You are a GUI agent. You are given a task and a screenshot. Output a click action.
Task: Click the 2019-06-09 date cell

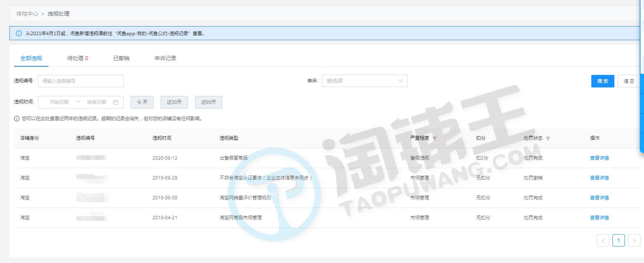point(165,198)
